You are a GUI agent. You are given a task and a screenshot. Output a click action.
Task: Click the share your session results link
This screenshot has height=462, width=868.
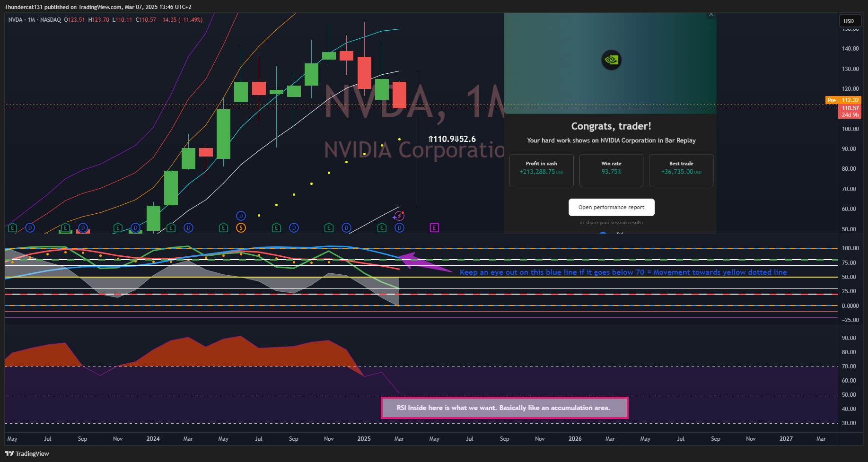click(x=611, y=223)
